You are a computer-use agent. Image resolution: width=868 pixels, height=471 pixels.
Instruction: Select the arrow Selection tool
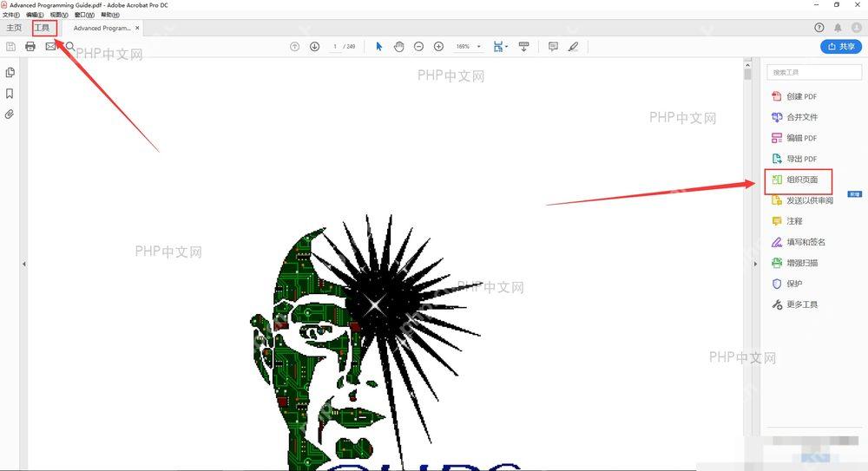(x=379, y=47)
